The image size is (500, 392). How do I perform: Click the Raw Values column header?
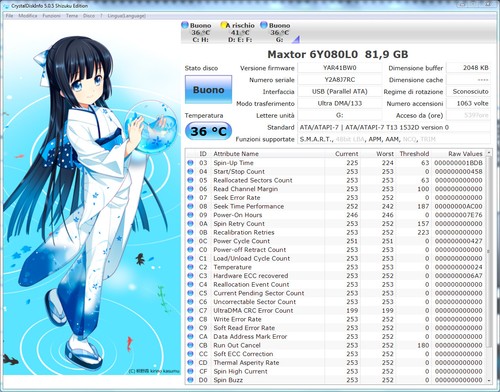pos(465,154)
